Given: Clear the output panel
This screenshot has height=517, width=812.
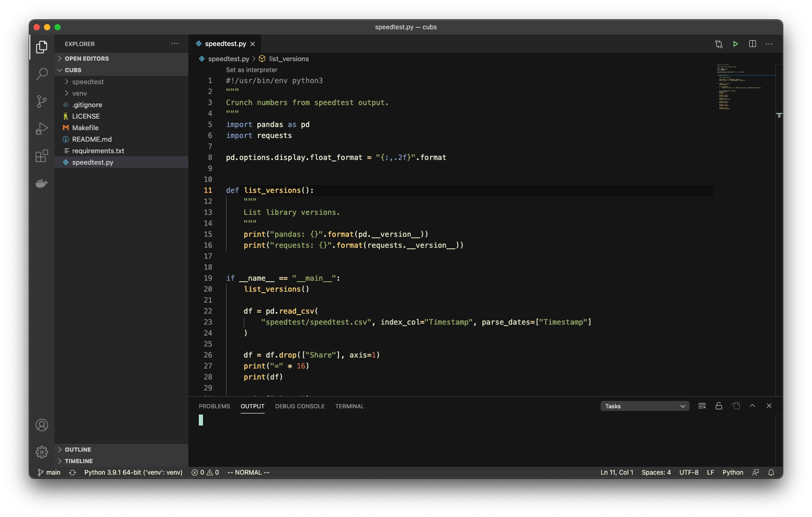Looking at the screenshot, I should coord(702,406).
